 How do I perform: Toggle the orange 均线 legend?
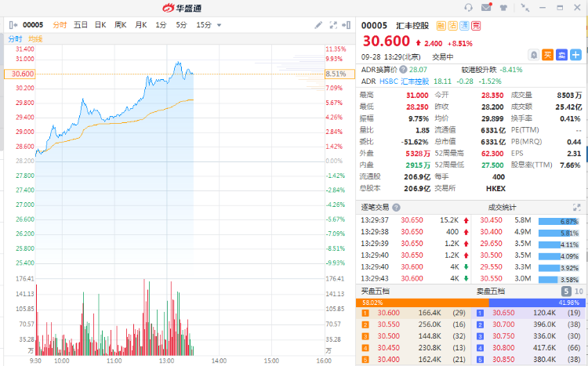(35, 38)
